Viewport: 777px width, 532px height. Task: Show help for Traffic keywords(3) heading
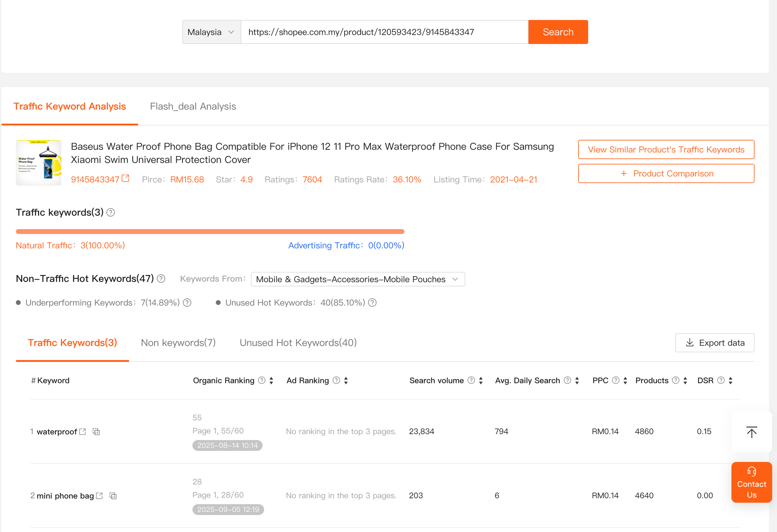111,212
